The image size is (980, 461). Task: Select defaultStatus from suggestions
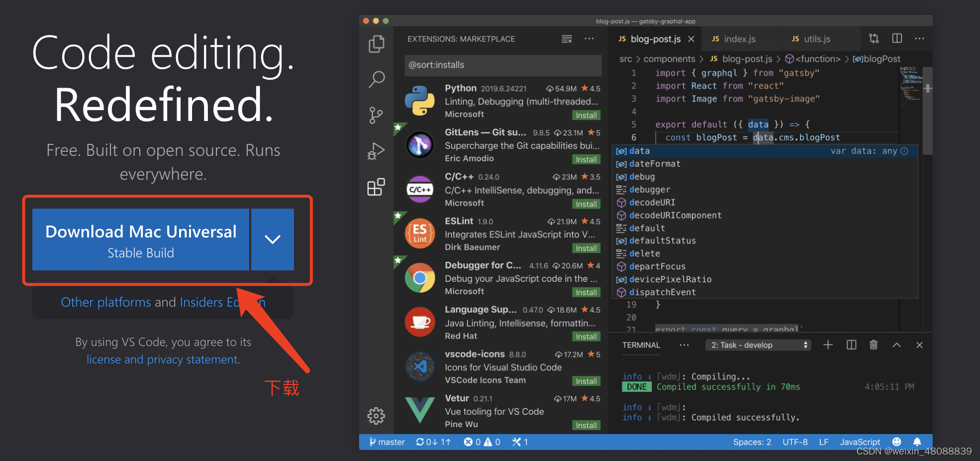point(765,241)
